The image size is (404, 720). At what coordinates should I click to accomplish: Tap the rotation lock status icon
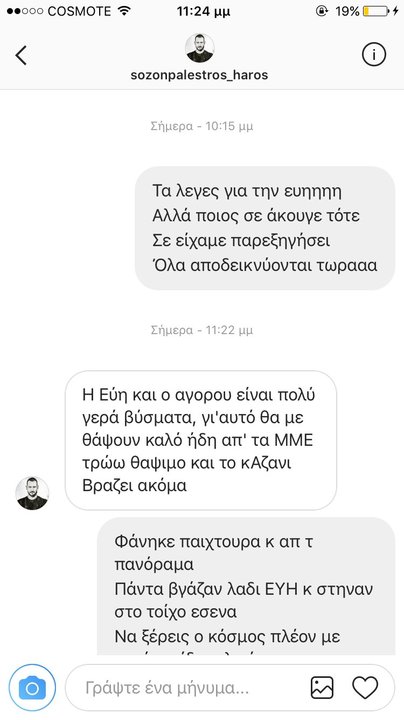click(x=323, y=11)
